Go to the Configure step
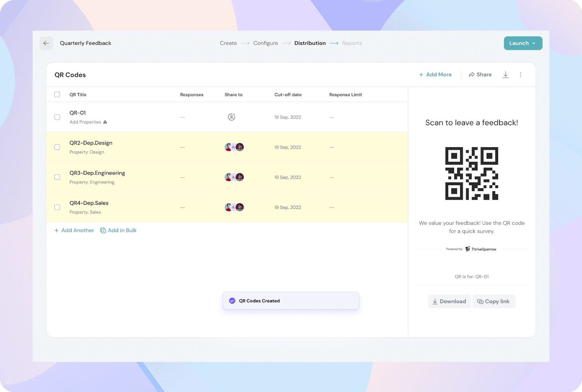Viewport: 582px width, 392px height. tap(265, 43)
